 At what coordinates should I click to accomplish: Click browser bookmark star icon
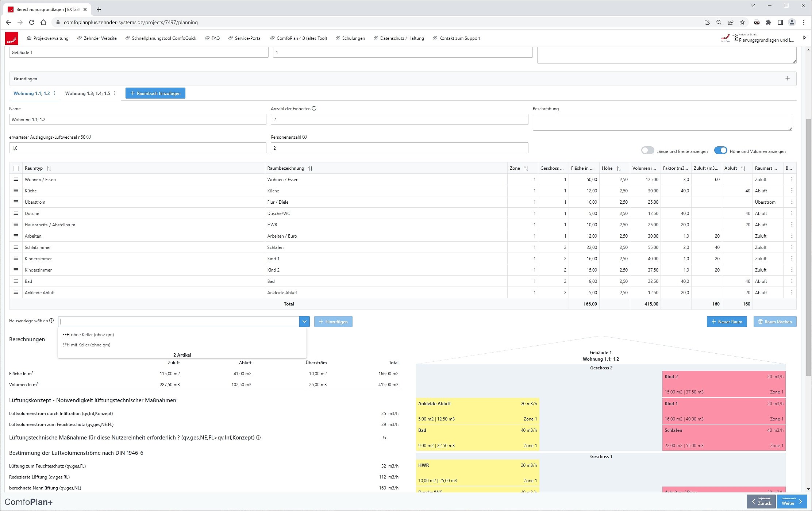coord(742,22)
